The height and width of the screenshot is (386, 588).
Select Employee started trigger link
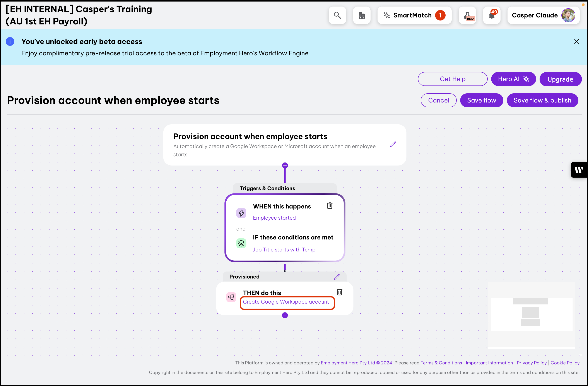coord(274,218)
